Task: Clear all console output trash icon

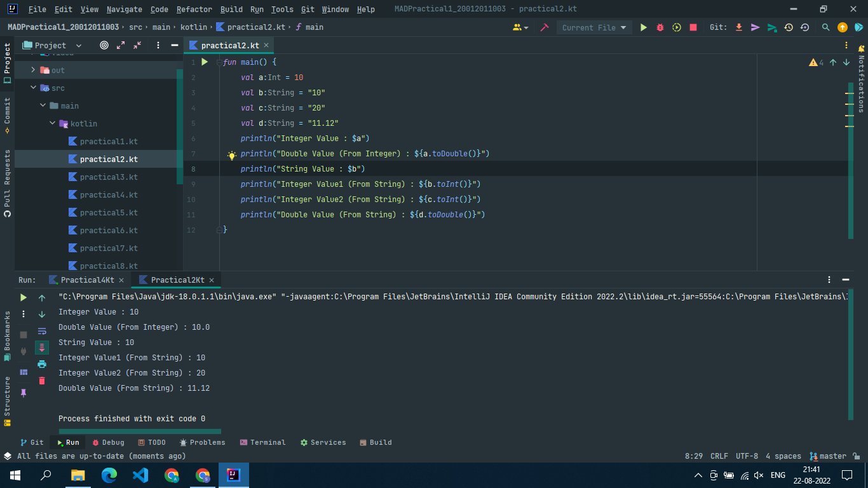Action: coord(42,380)
